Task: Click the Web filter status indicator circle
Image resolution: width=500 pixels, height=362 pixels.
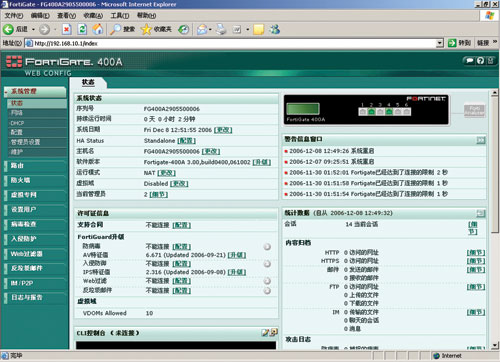Action: pos(267,281)
